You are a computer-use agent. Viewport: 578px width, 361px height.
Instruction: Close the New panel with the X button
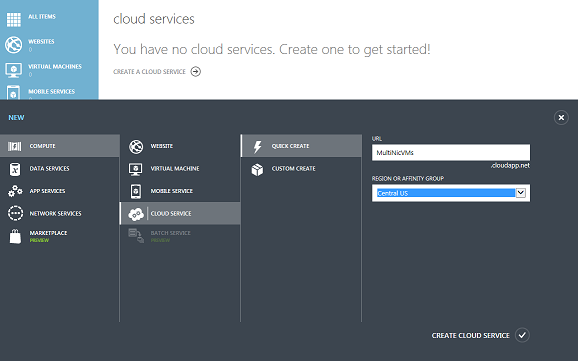pos(561,118)
